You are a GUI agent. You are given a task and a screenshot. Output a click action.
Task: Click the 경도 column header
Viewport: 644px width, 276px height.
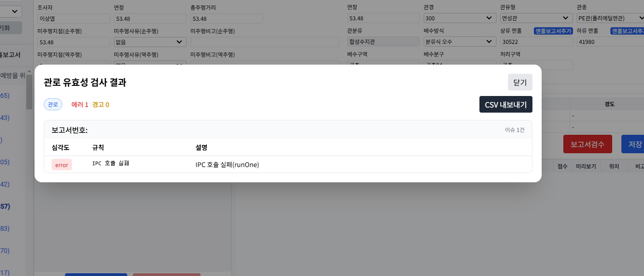609,104
